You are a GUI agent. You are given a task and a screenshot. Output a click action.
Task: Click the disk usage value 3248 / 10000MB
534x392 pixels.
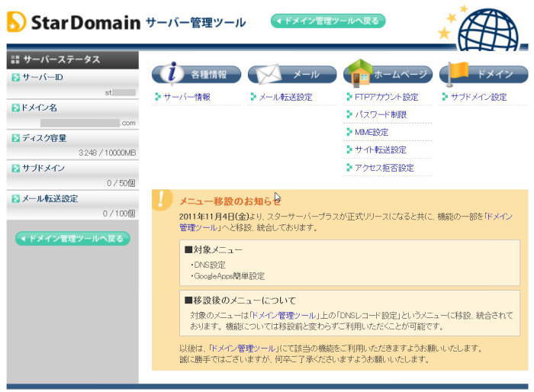[108, 153]
